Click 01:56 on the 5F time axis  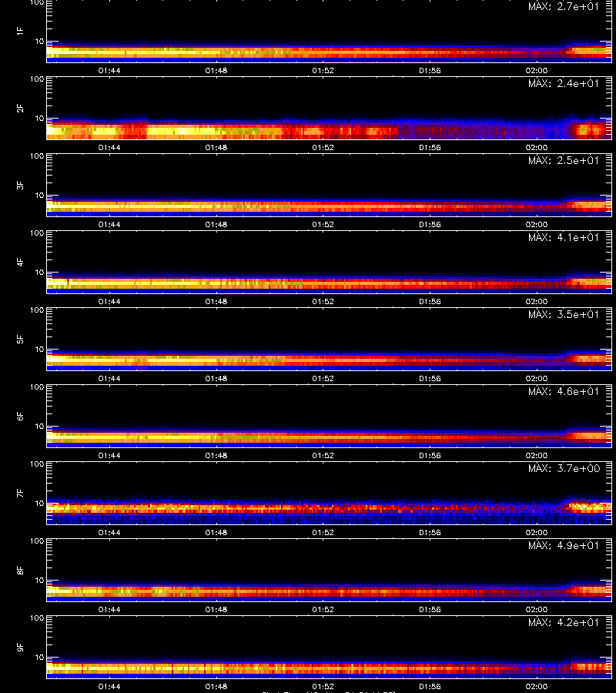coord(430,379)
